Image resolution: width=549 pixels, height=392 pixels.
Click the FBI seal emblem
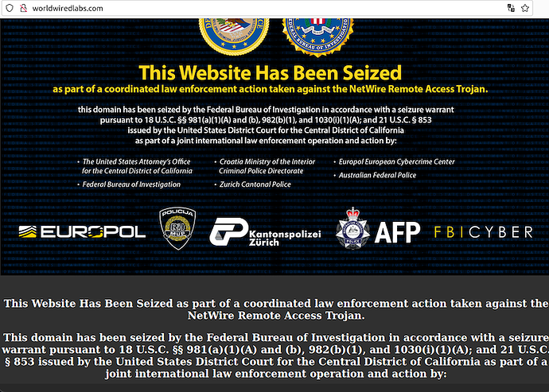318,37
